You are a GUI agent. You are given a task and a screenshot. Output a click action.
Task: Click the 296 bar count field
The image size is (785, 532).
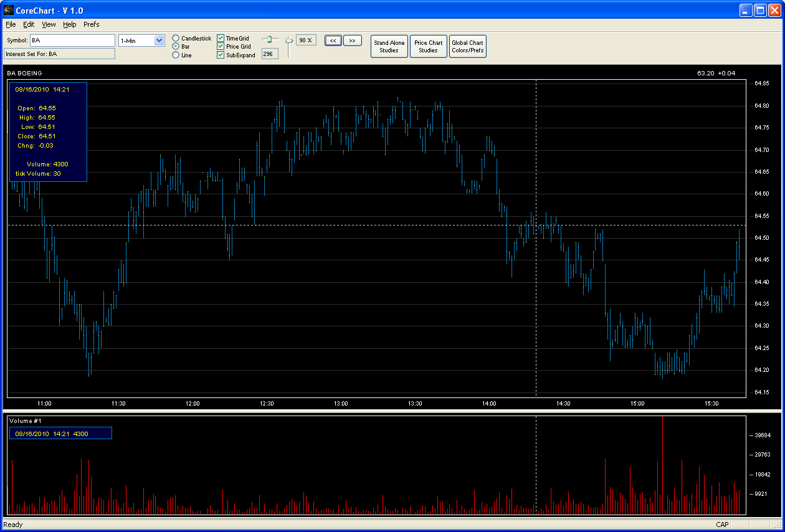pos(270,54)
